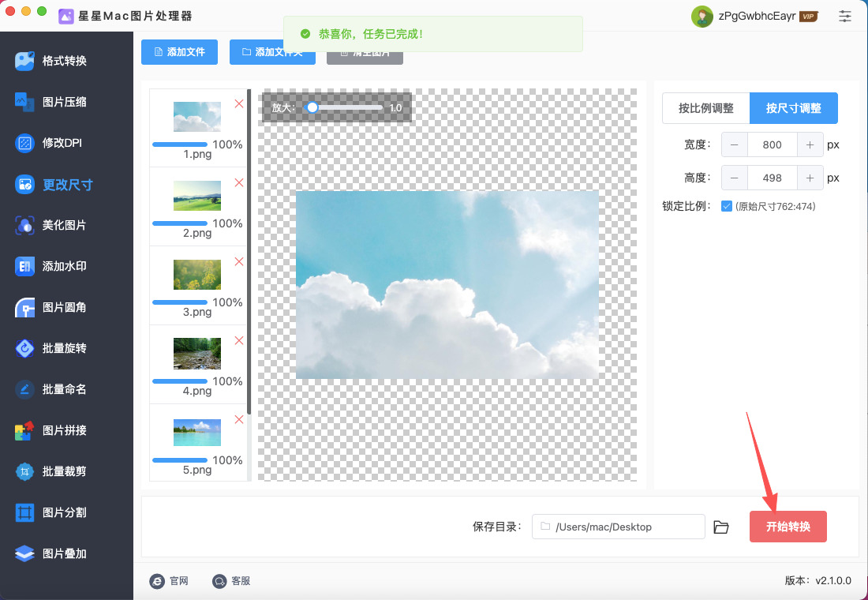
Task: Remove 1.png using its red X
Action: coord(239,103)
